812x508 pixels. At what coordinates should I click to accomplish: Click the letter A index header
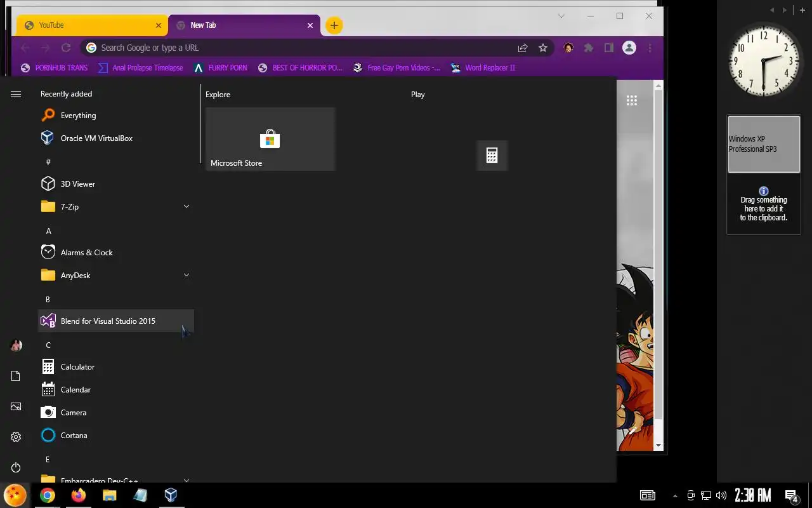point(48,231)
